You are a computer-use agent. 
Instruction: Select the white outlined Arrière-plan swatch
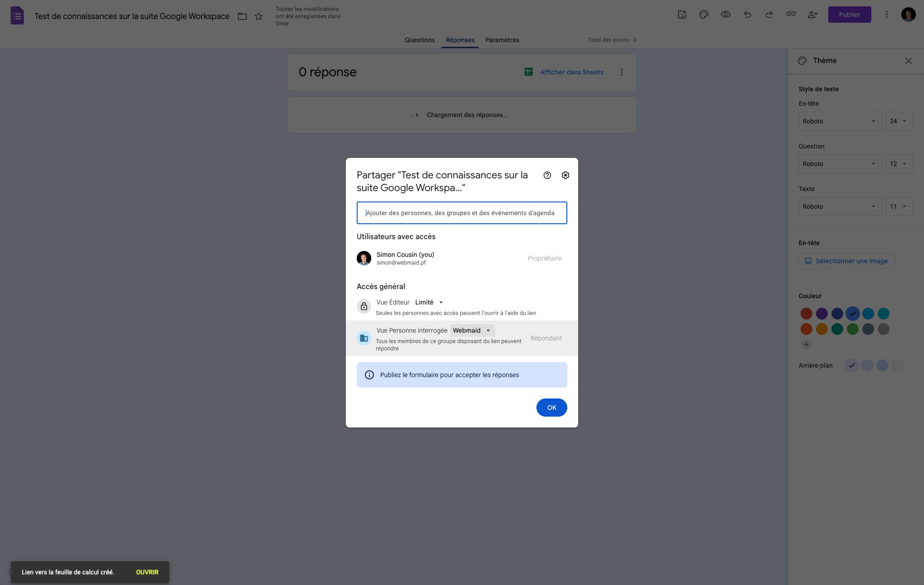point(898,365)
